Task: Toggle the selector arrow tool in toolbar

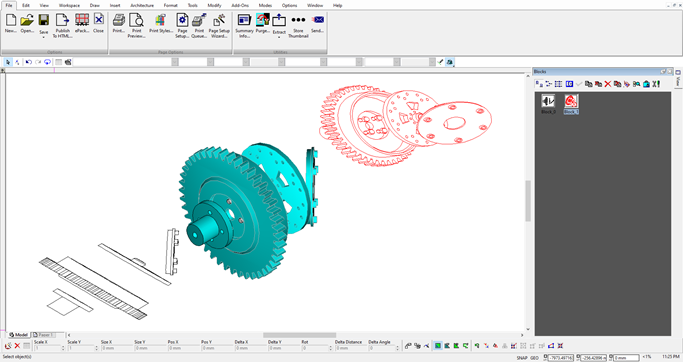Action: [x=8, y=62]
